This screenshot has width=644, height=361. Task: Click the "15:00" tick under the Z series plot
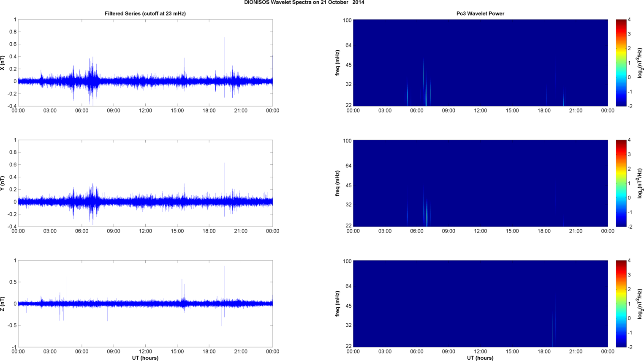(x=177, y=352)
